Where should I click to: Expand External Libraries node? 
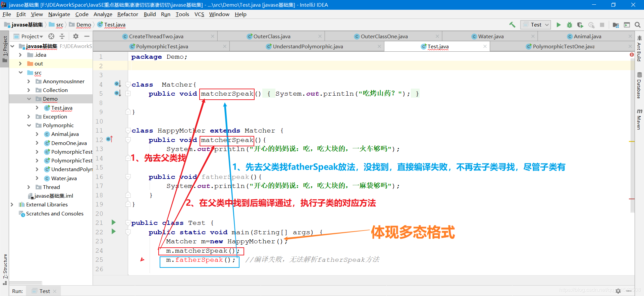pos(12,204)
